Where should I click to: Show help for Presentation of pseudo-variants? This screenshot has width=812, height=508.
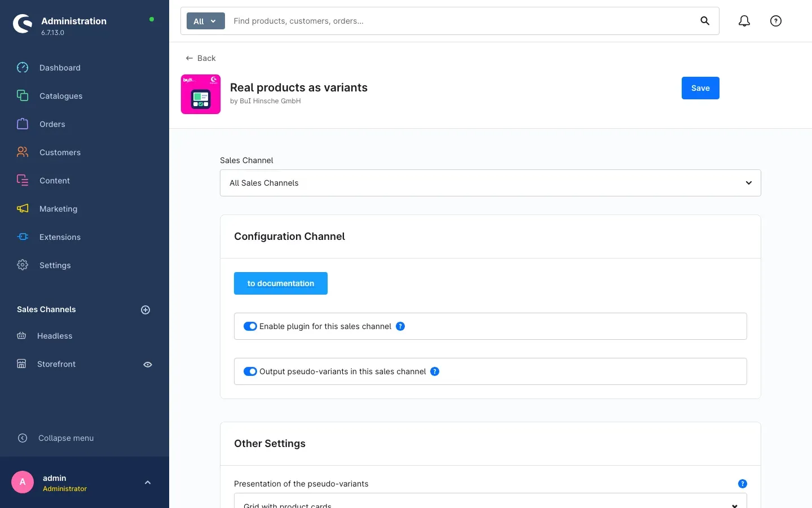coord(743,484)
